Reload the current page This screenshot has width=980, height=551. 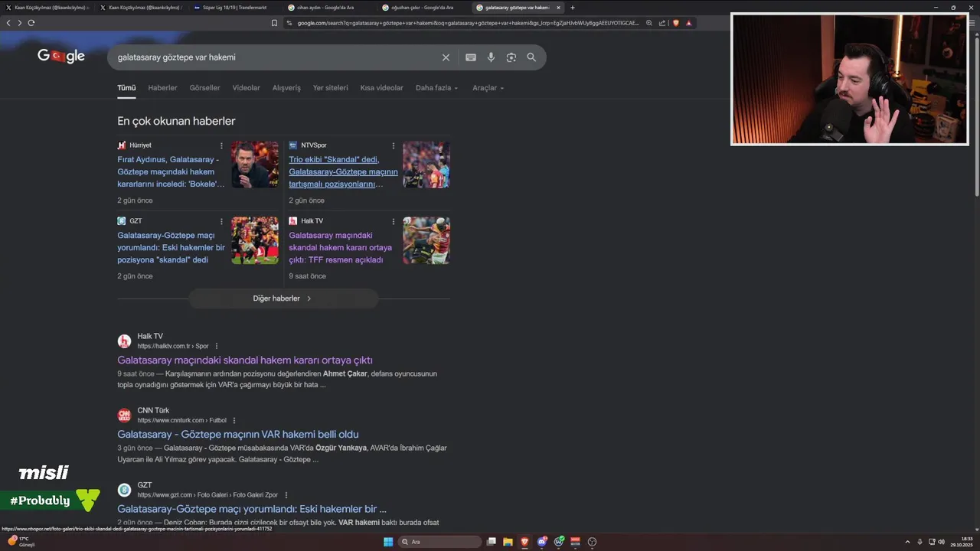(31, 23)
